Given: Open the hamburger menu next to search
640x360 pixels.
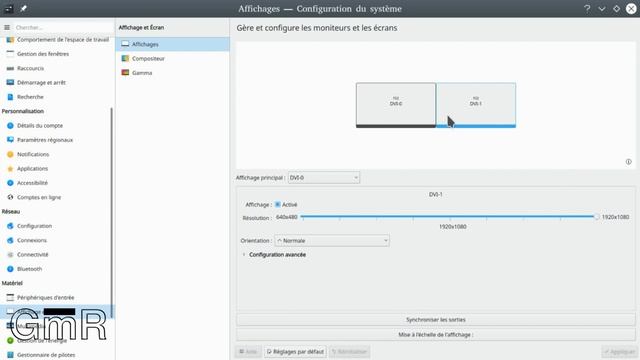Looking at the screenshot, I should coord(7,27).
